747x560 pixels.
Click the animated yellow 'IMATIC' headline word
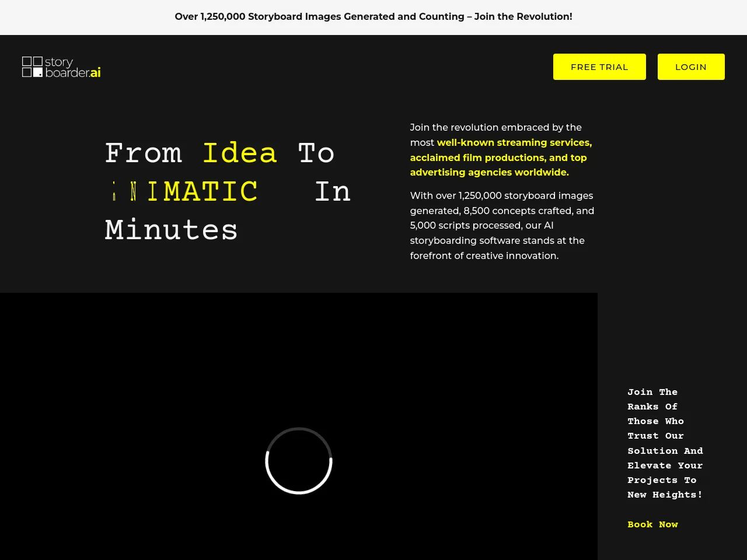[x=201, y=191]
